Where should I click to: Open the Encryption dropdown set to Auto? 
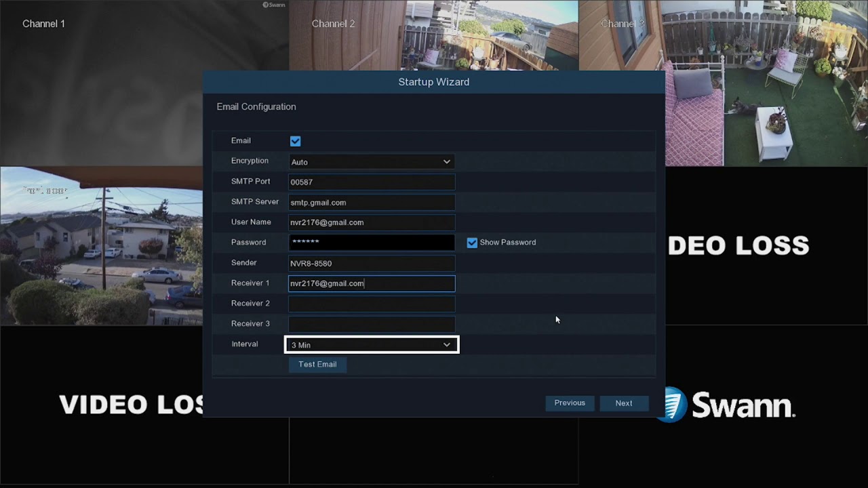point(372,162)
